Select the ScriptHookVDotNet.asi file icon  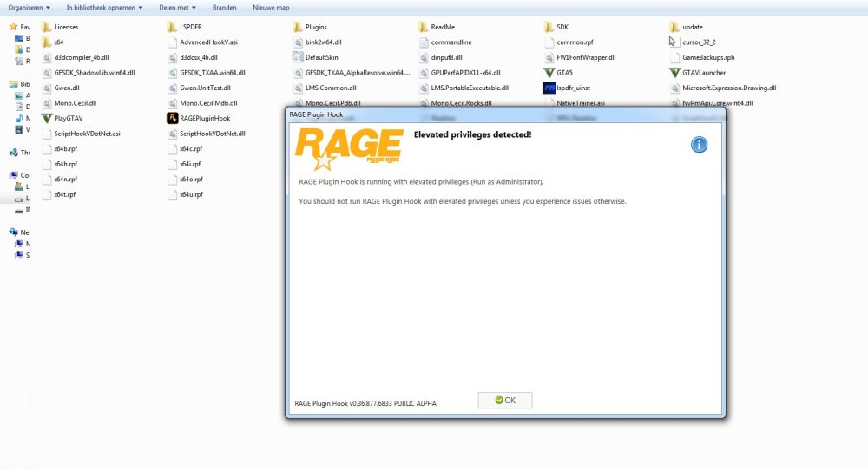coord(47,134)
